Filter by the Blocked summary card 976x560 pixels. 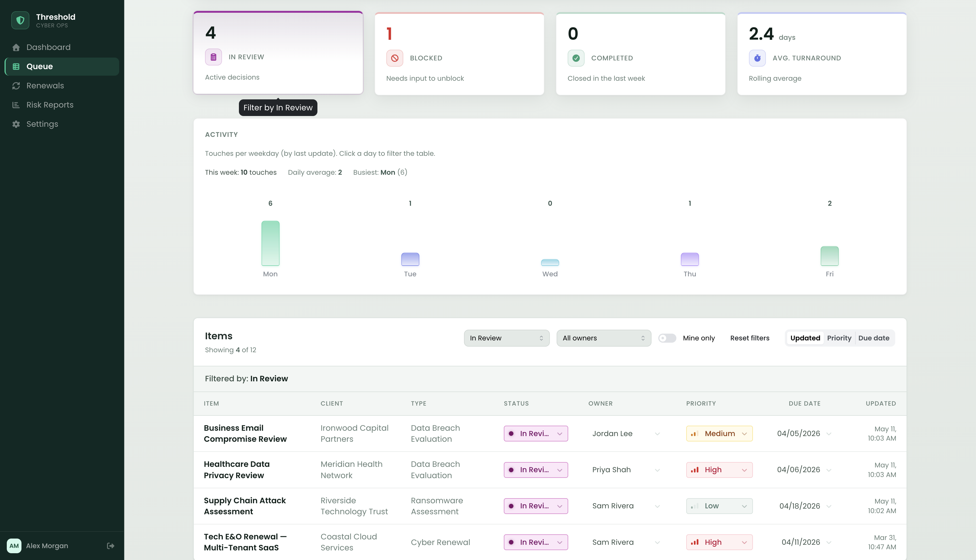(x=459, y=54)
